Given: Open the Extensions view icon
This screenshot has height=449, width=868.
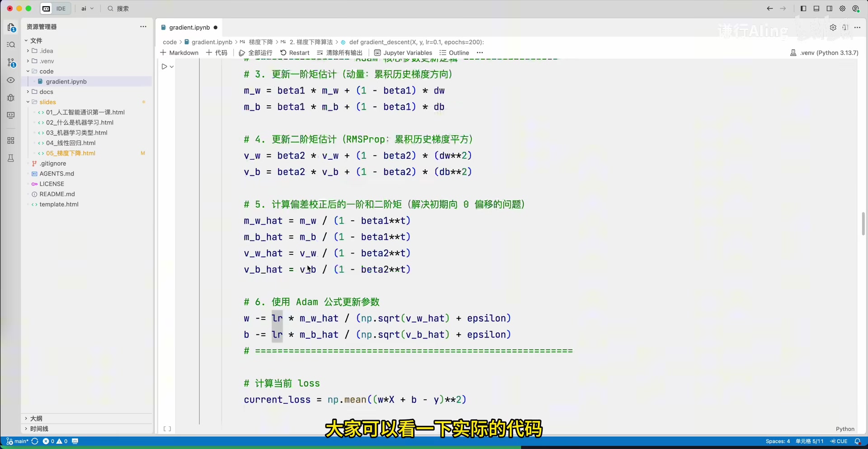Looking at the screenshot, I should click(x=11, y=140).
